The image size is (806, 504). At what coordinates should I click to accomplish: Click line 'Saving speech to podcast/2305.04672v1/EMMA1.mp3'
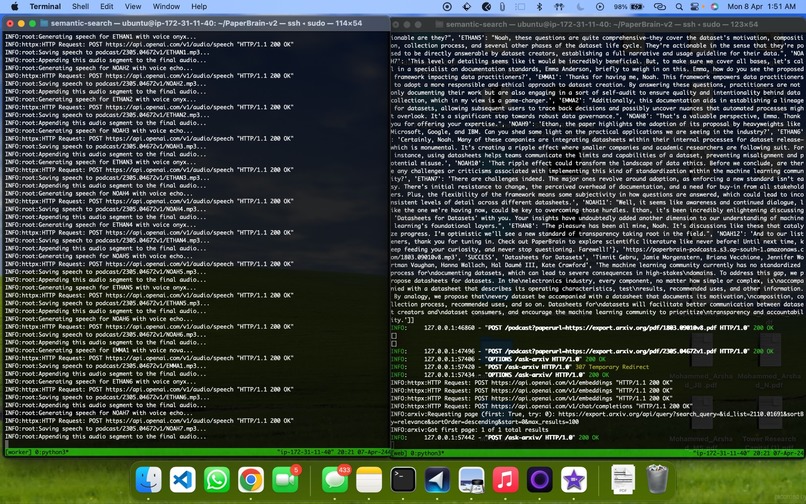pos(105,366)
